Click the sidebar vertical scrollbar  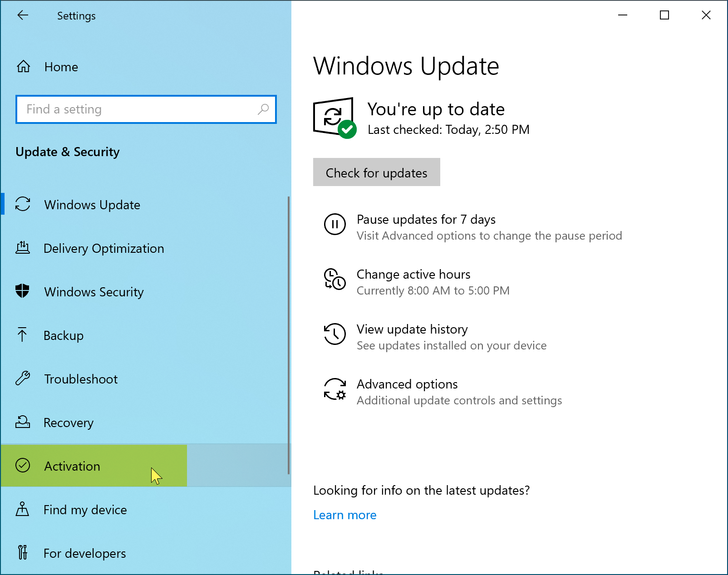(289, 336)
